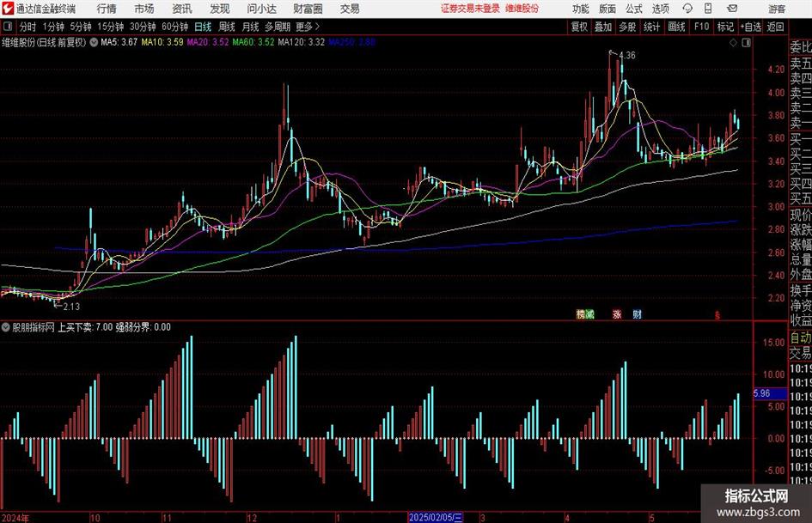Switch to 5分钟 chart period

(80, 27)
